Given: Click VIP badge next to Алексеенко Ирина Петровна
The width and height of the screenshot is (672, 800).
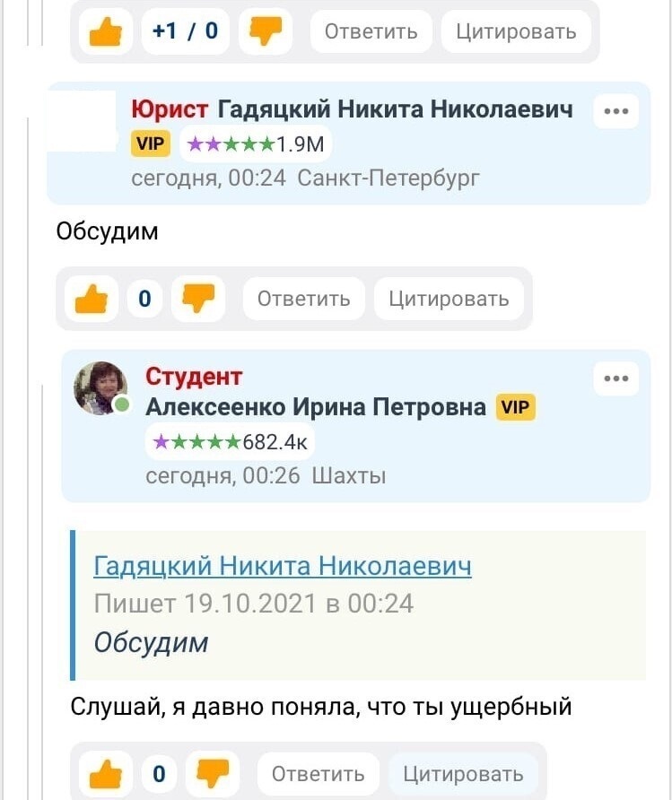Looking at the screenshot, I should point(516,407).
